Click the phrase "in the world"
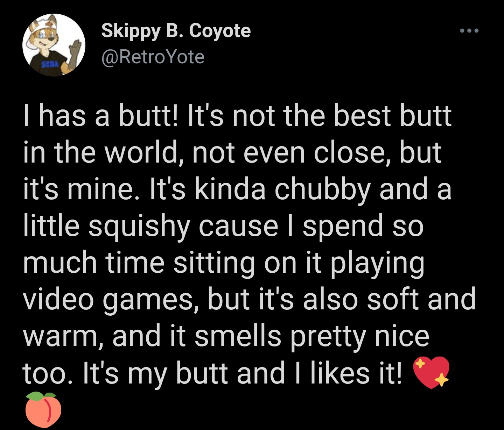Viewport: 504px width, 430px height. pyautogui.click(x=101, y=153)
